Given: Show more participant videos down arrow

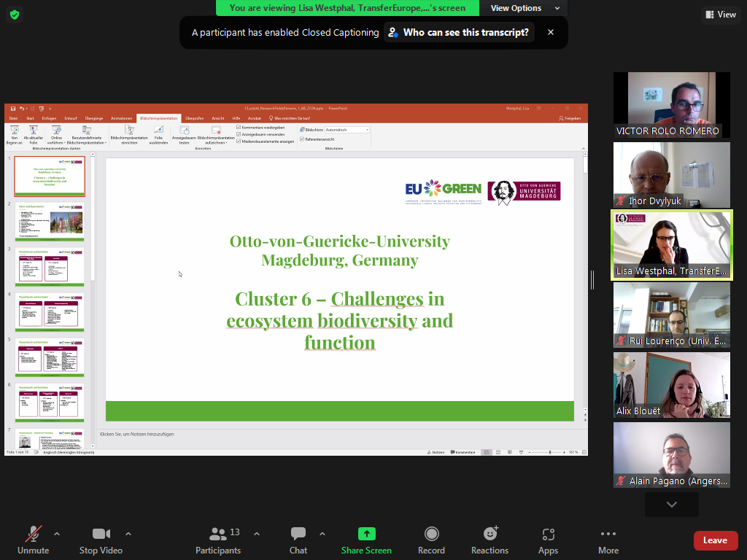Looking at the screenshot, I should (672, 505).
